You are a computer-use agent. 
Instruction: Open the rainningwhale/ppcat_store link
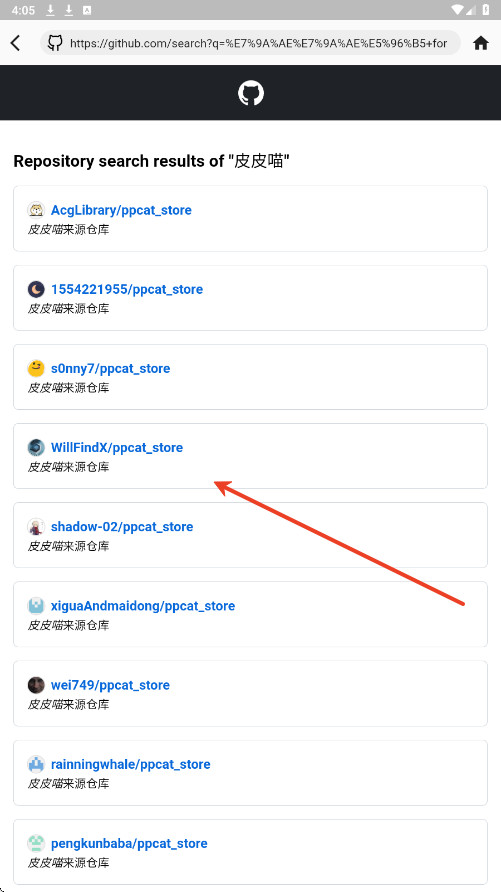[131, 764]
